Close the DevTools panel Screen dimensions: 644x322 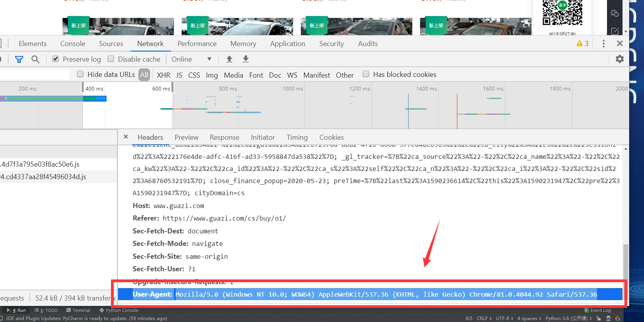click(620, 43)
